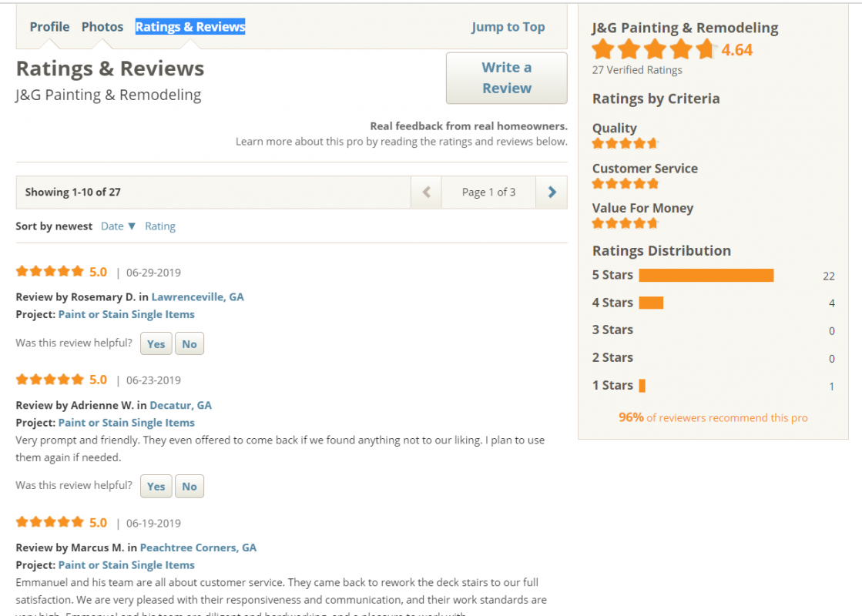862x616 pixels.
Task: Click '96% of reviewers recommend this pro'
Action: [713, 417]
